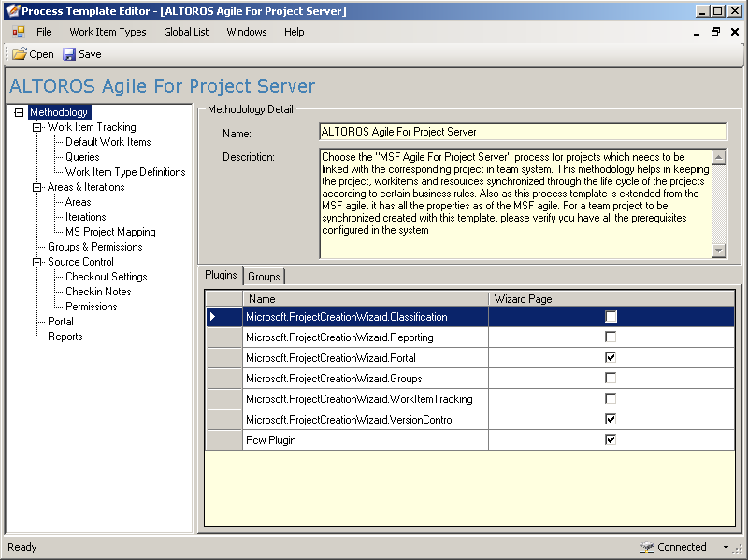The height and width of the screenshot is (560, 748).
Task: Click Microsoft.ProjectCreationWizard.VersionControl name cell
Action: [366, 419]
